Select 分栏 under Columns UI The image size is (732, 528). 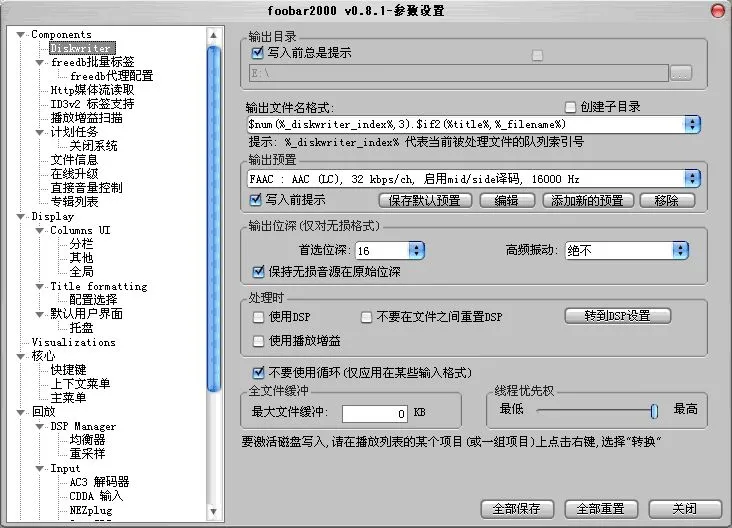pos(81,244)
